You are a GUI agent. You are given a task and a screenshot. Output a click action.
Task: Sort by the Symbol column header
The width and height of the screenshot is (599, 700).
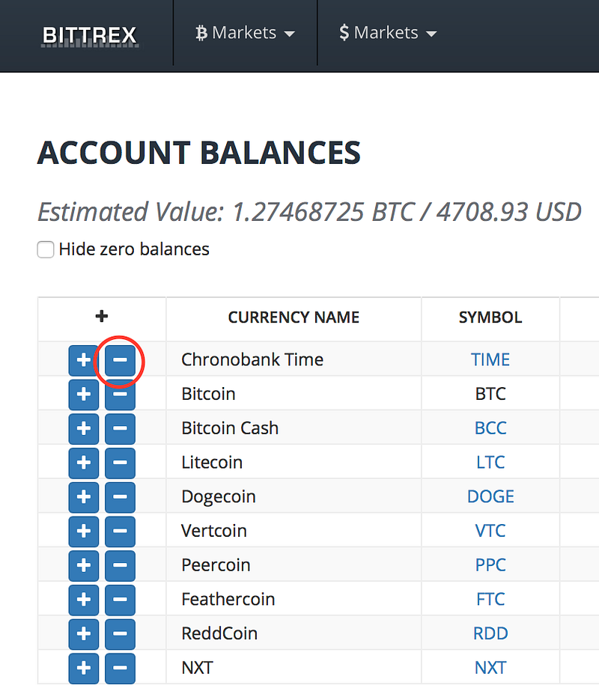[x=490, y=317]
